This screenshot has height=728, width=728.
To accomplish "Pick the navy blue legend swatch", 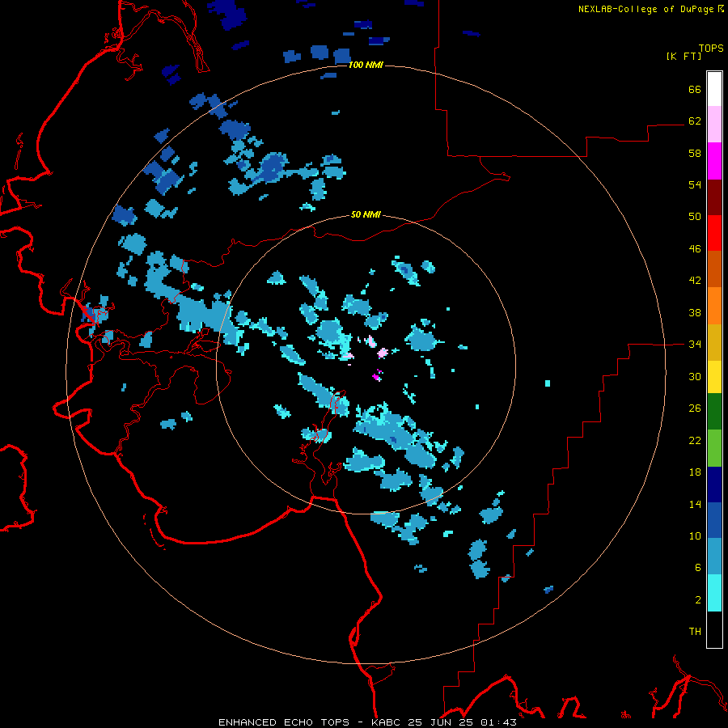I will point(714,485).
